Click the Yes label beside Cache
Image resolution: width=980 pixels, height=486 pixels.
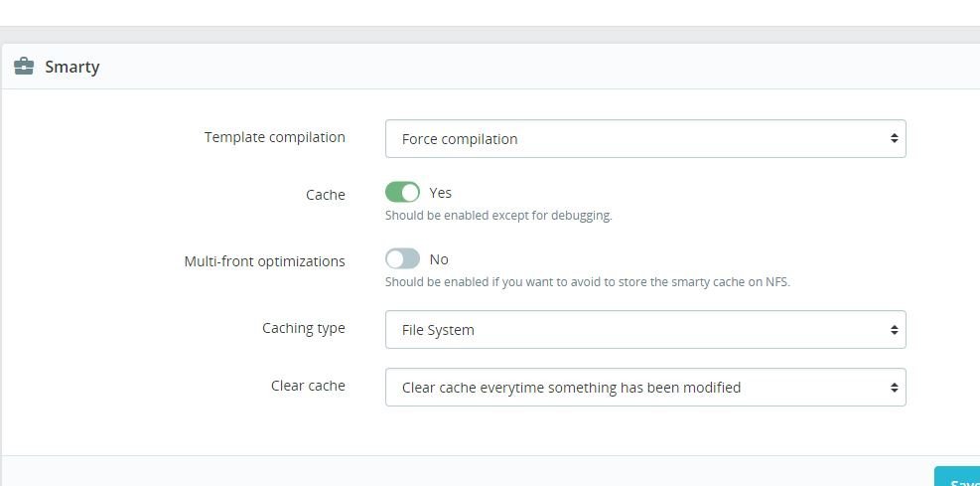pyautogui.click(x=440, y=193)
